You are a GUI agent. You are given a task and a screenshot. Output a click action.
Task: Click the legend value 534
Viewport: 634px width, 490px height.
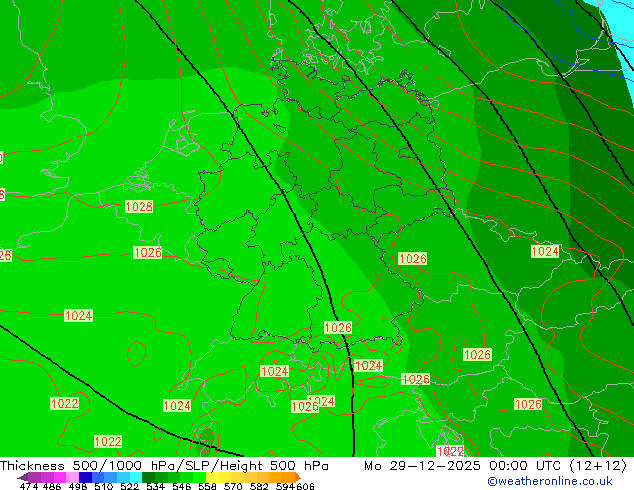tap(155, 486)
